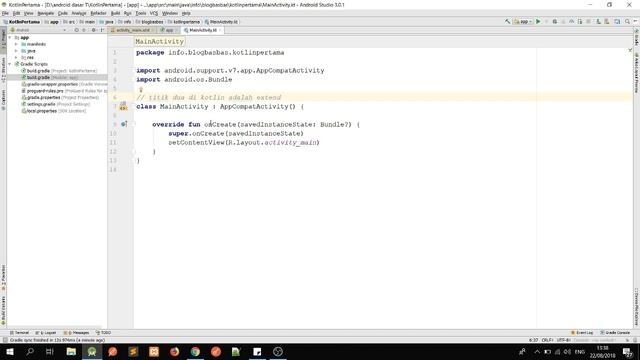Click the Profile app toolbar icon

(571, 22)
